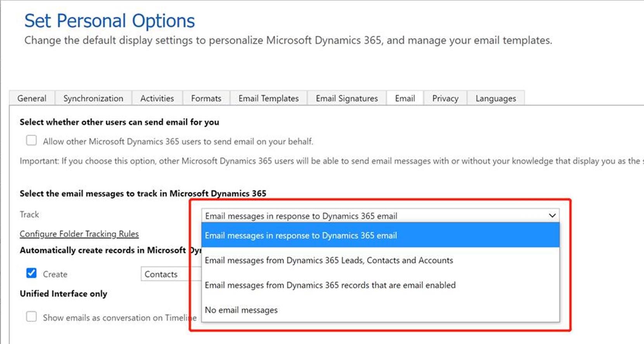Click the 'Important: If you choose this option' note

(332, 161)
